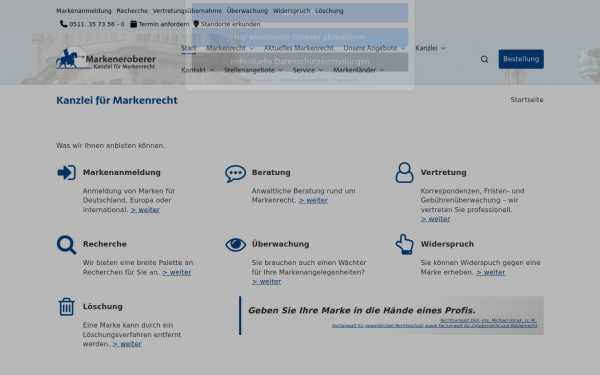Click the Beratung speech bubble icon
This screenshot has height=375, width=600.
point(235,174)
